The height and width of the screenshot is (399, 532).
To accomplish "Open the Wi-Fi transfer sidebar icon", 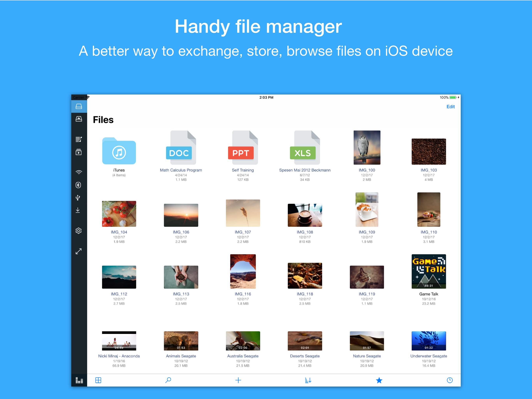I will point(79,172).
